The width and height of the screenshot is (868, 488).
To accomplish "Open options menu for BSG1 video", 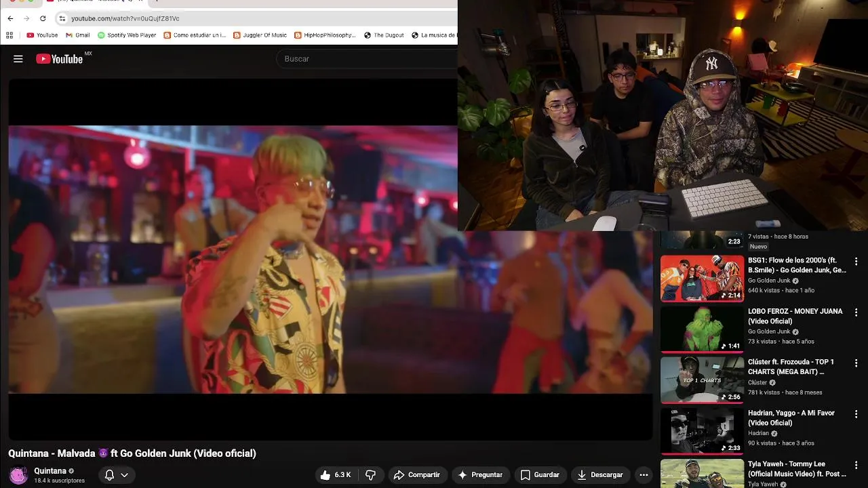I will 856,262.
